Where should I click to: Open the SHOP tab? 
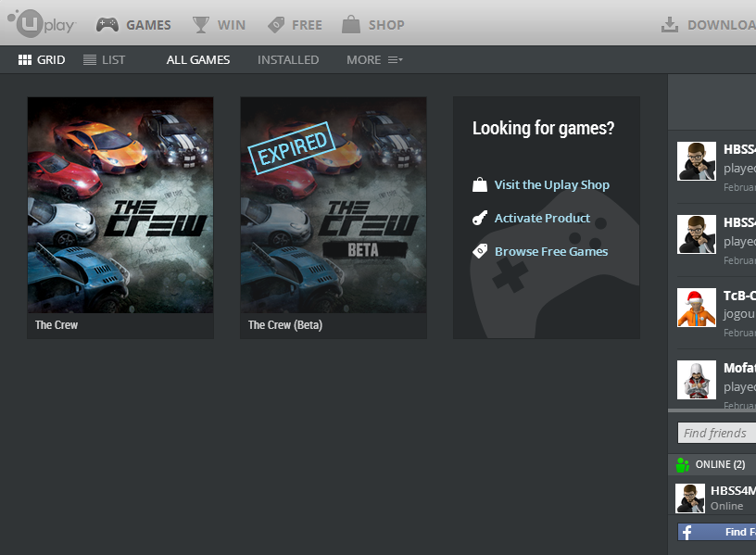373,25
